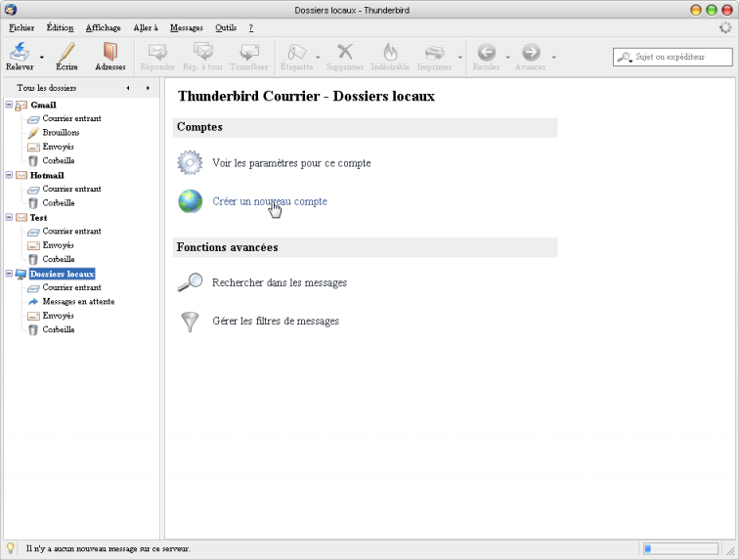Click the Thunderbird activity throbber icon

pyautogui.click(x=725, y=27)
